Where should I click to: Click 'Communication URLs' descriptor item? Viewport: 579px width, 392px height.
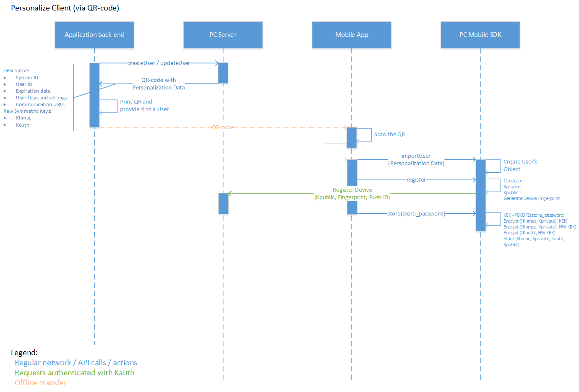pos(40,105)
